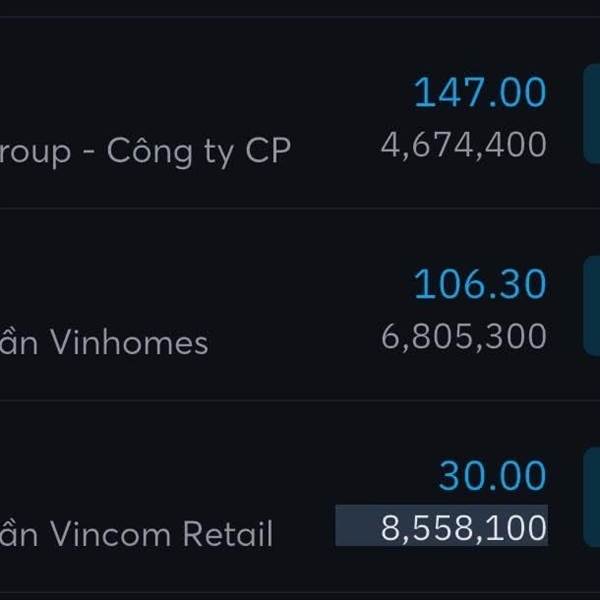The width and height of the screenshot is (600, 600).
Task: Select the 147.00 stock price
Action: click(x=480, y=93)
